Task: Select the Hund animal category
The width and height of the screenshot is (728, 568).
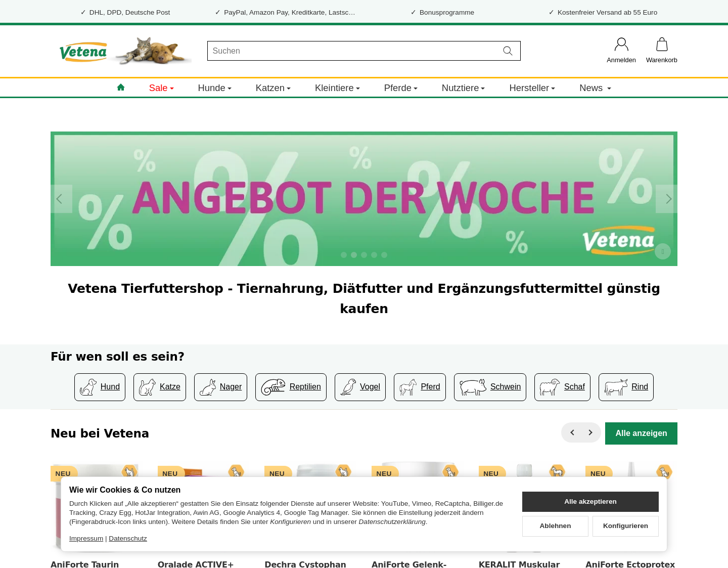Action: [x=100, y=387]
